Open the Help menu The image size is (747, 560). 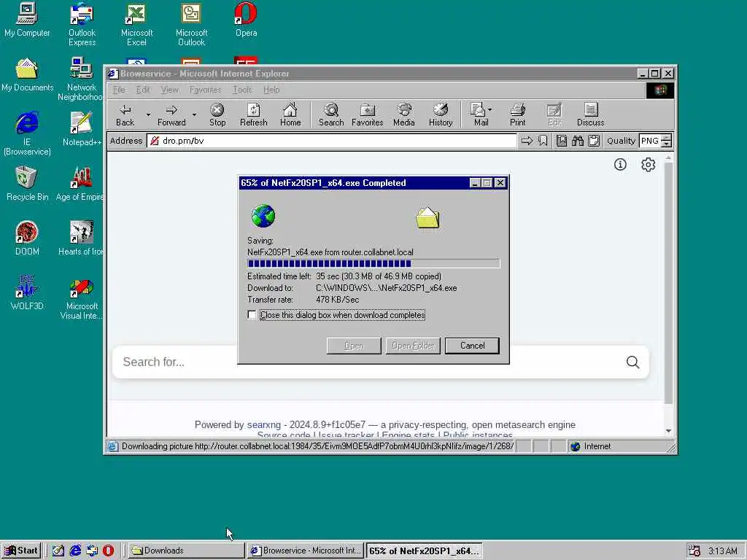tap(271, 90)
